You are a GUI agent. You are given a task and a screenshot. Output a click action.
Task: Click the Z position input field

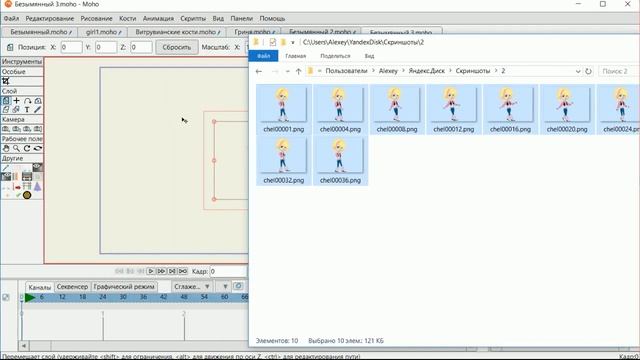coord(141,47)
